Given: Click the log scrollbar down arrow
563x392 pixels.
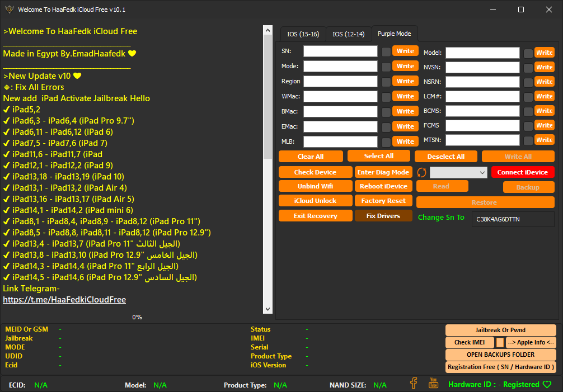Looking at the screenshot, I should point(268,309).
